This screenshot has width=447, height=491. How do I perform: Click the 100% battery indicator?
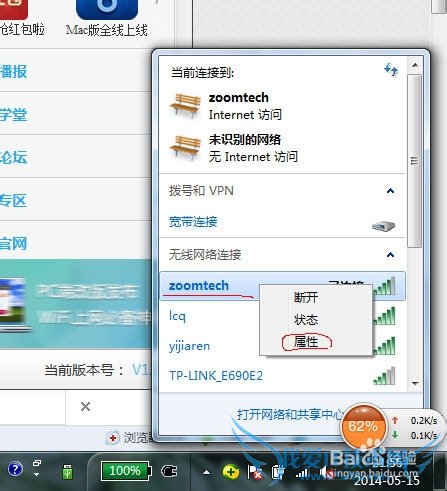coord(126,471)
